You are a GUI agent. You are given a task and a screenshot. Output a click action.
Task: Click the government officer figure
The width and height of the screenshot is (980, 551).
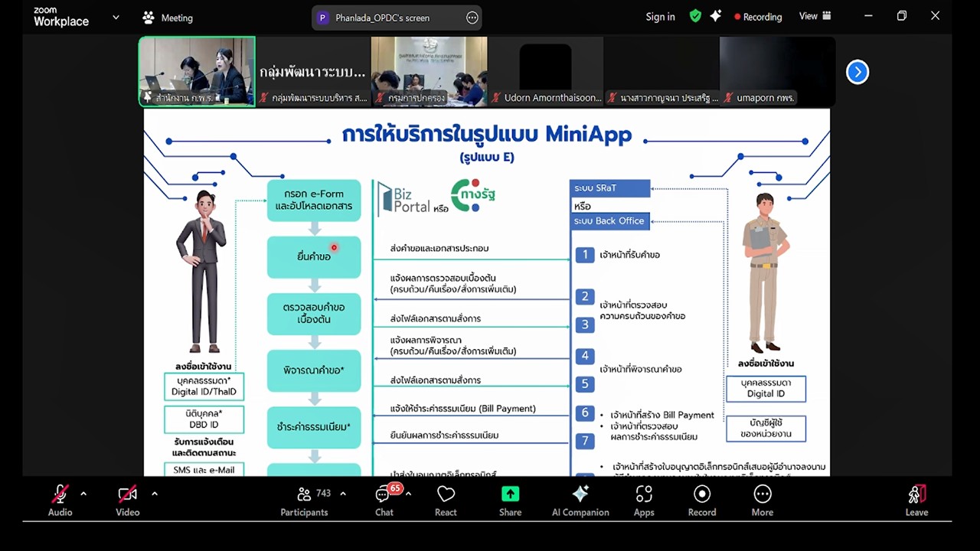(766, 272)
